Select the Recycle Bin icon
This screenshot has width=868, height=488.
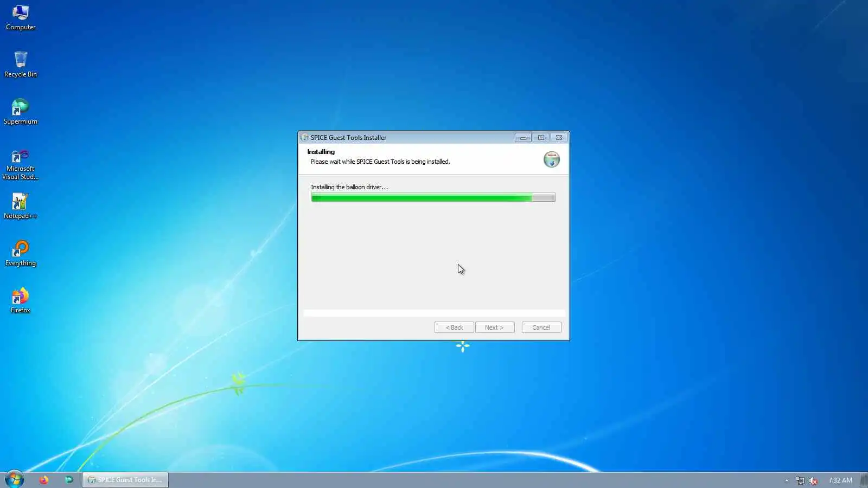pos(21,65)
